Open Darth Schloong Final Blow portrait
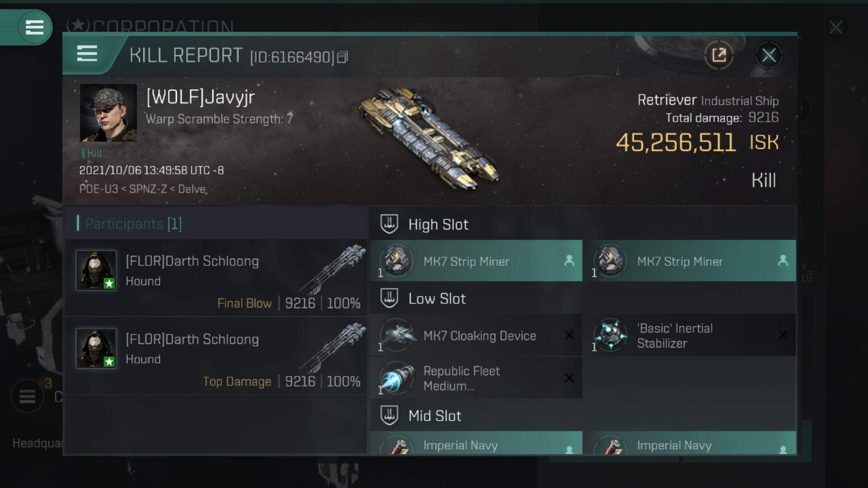868x488 pixels. (x=96, y=270)
